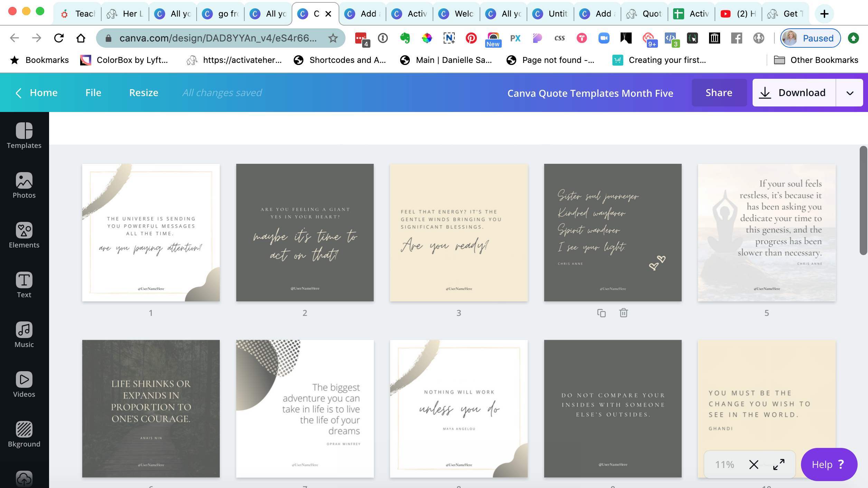Open the zoom level 11% control
The height and width of the screenshot is (488, 868).
[725, 464]
